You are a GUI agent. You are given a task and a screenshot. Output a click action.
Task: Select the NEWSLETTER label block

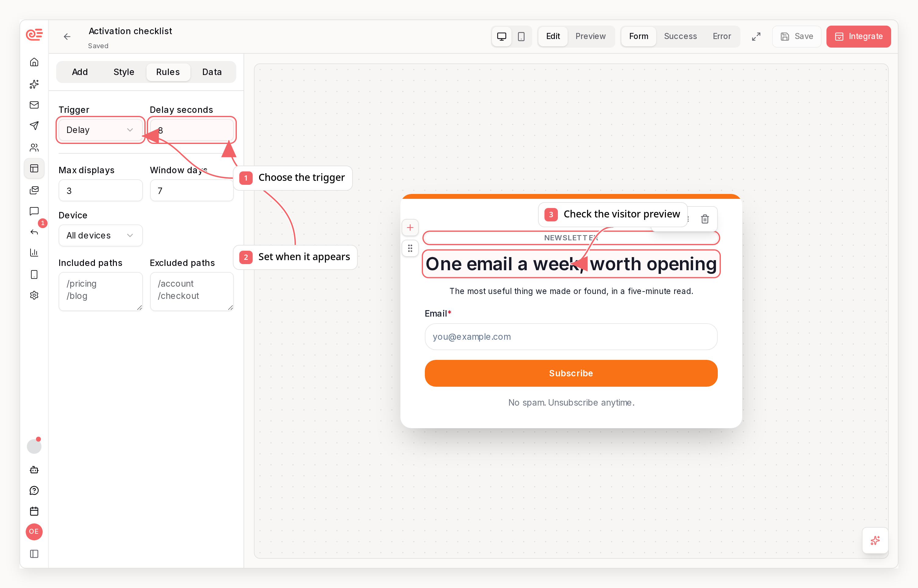[571, 238]
